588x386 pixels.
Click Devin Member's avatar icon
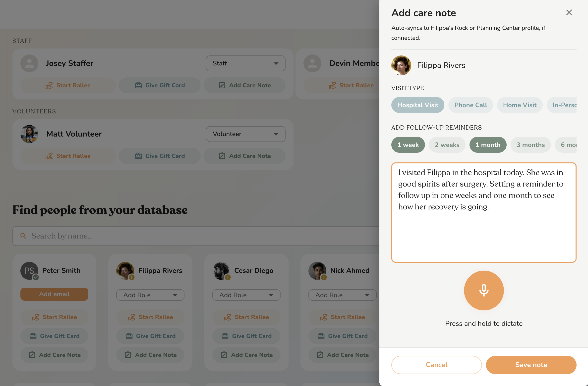pyautogui.click(x=312, y=63)
